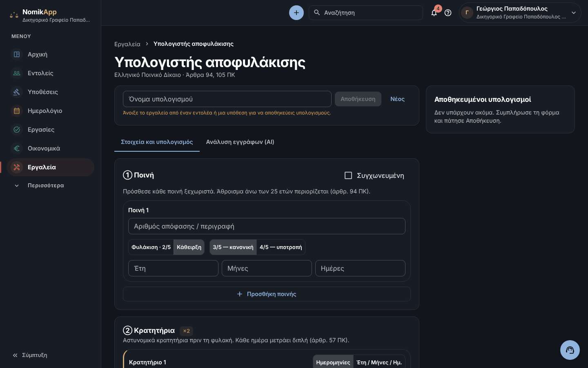The image size is (588, 368).
Task: Open Εργασίες checkmark icon in sidebar
Action: 17,130
